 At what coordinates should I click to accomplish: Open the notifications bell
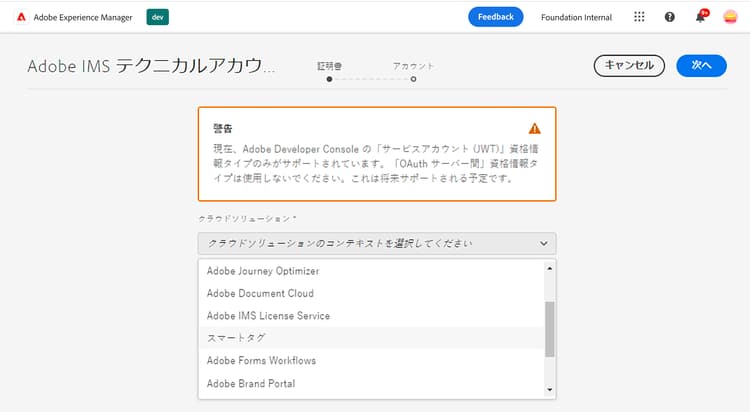(x=700, y=17)
